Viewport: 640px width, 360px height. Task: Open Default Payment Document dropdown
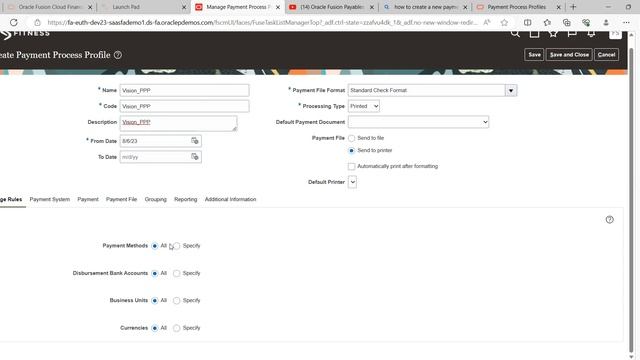point(418,122)
